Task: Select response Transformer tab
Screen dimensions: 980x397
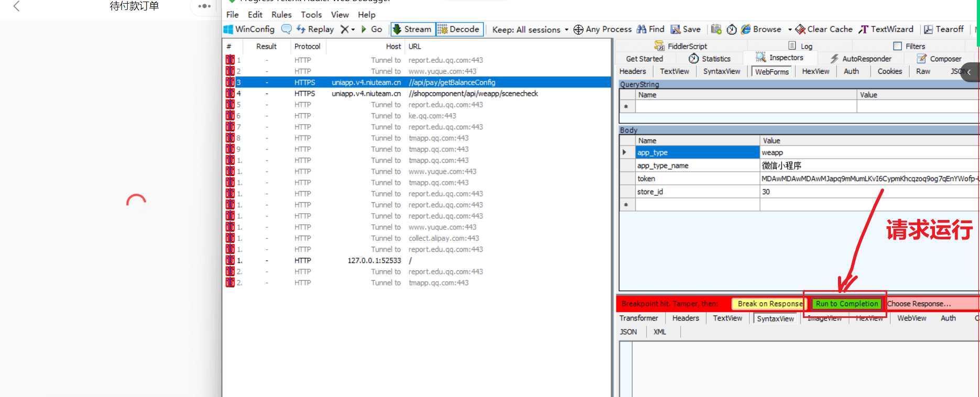Action: point(638,318)
